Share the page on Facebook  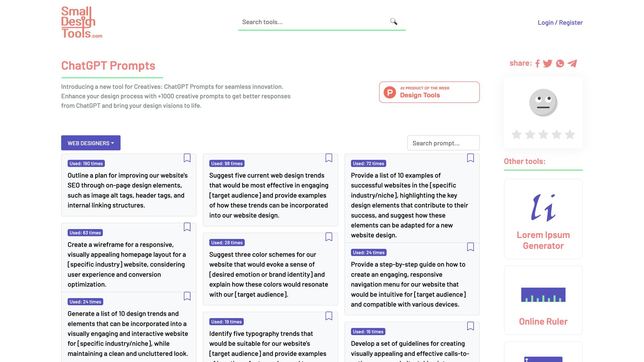537,63
